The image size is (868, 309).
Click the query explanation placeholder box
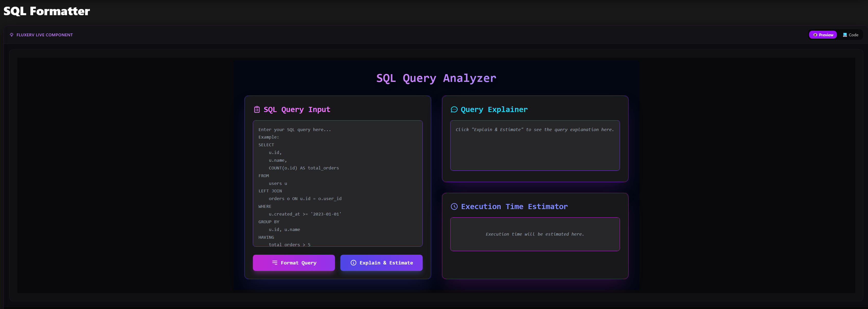(x=535, y=145)
